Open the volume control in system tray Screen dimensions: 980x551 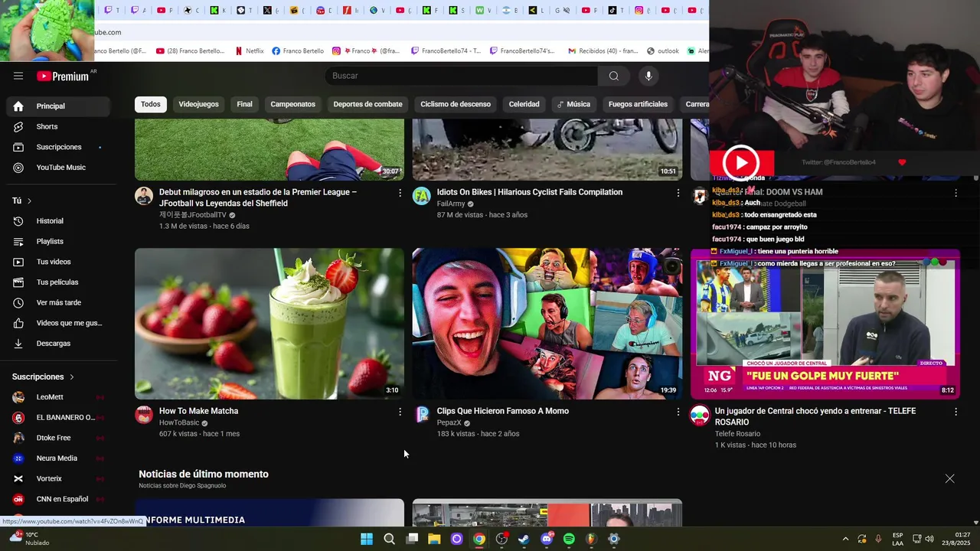(929, 539)
